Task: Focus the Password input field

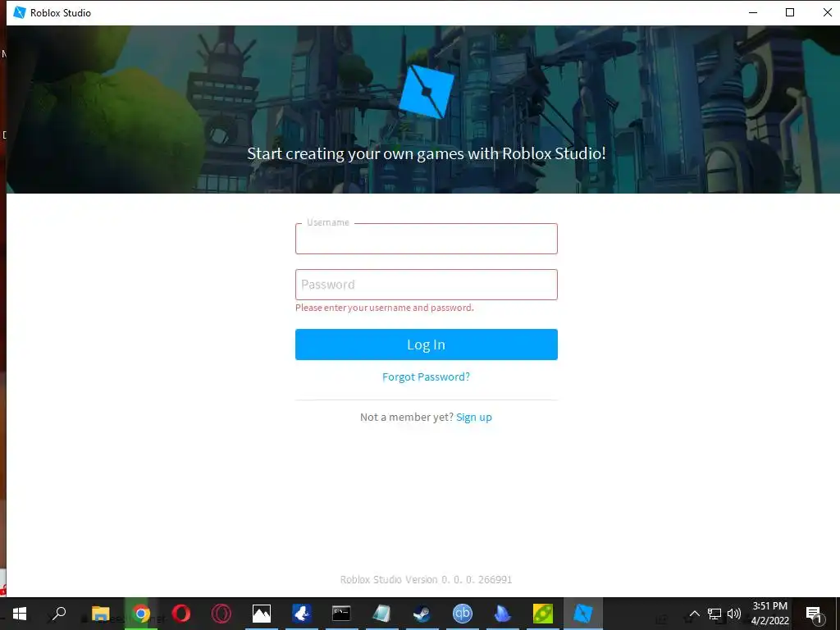Action: tap(427, 285)
